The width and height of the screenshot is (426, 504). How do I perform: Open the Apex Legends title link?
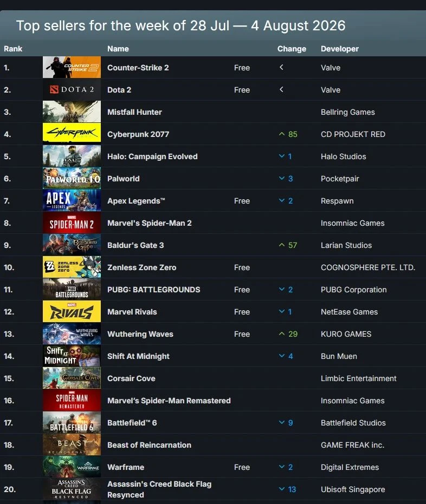click(x=136, y=200)
